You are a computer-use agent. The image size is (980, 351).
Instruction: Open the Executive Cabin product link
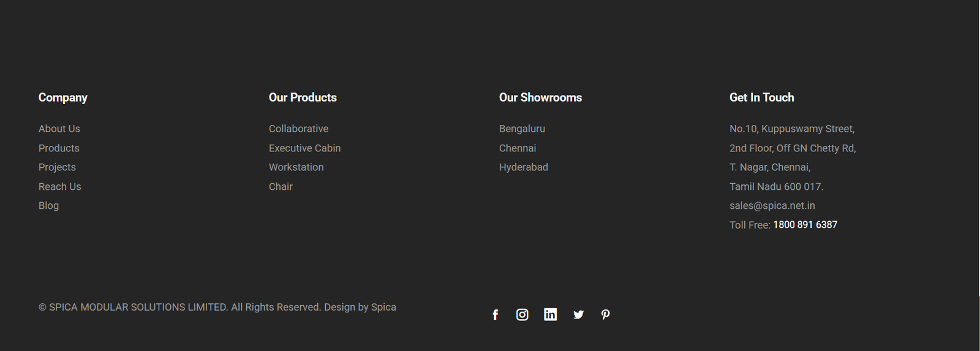pyautogui.click(x=304, y=148)
